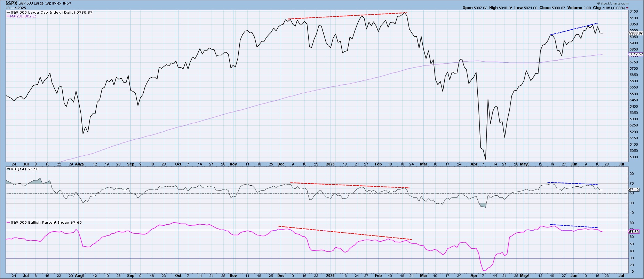Screen dimensions: 644x279
Task: Click the $SPX ticker symbol title
Action: (11, 3)
